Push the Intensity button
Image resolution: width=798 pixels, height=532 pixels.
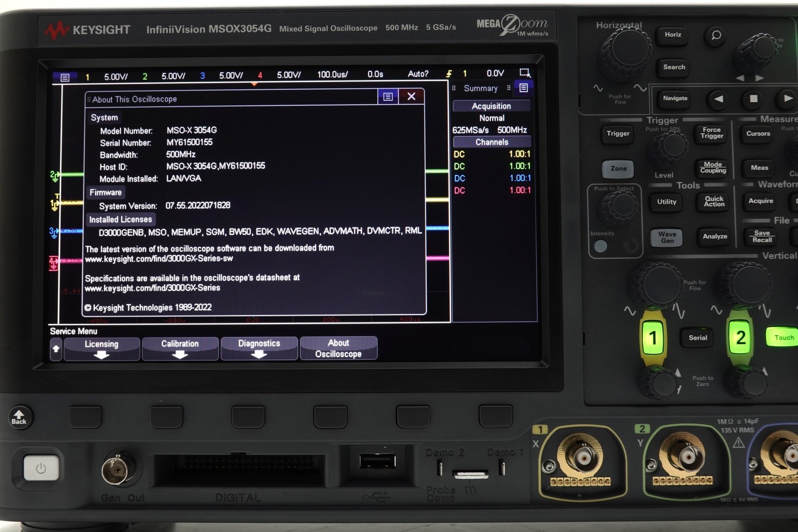(x=601, y=246)
